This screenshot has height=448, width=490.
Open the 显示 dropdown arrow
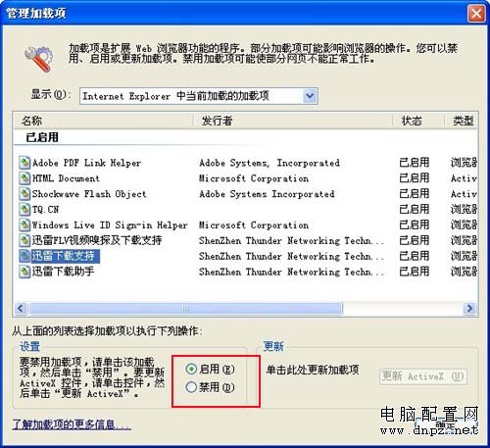[x=310, y=96]
